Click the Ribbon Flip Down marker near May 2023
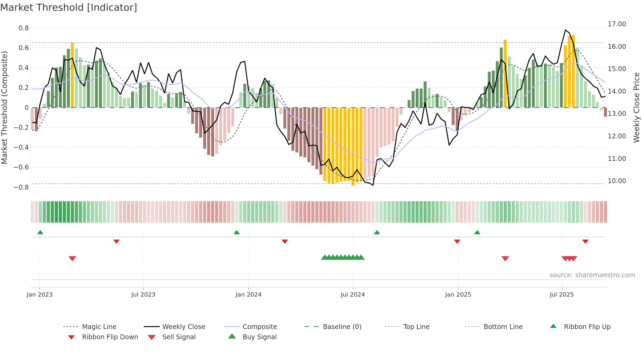Viewport: 644px width, 362px height. 116,242
